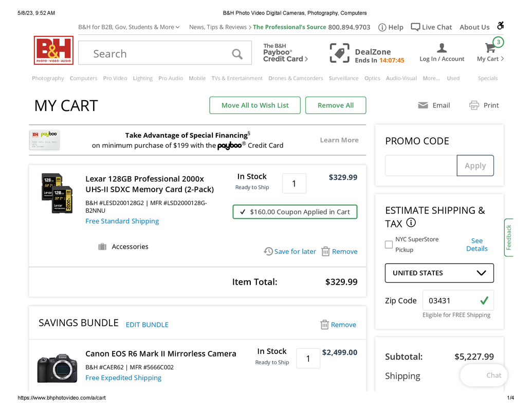Open the Feedback side tab
532x411 pixels.
coord(508,237)
